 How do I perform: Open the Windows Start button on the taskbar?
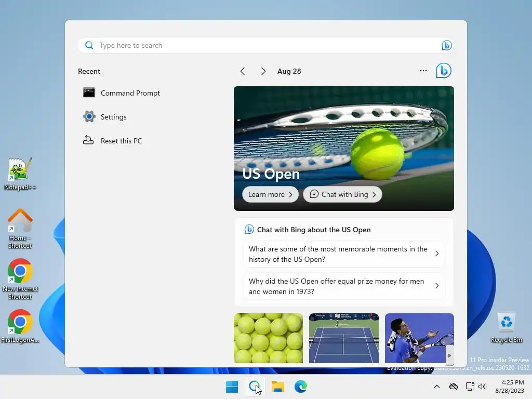pos(232,387)
